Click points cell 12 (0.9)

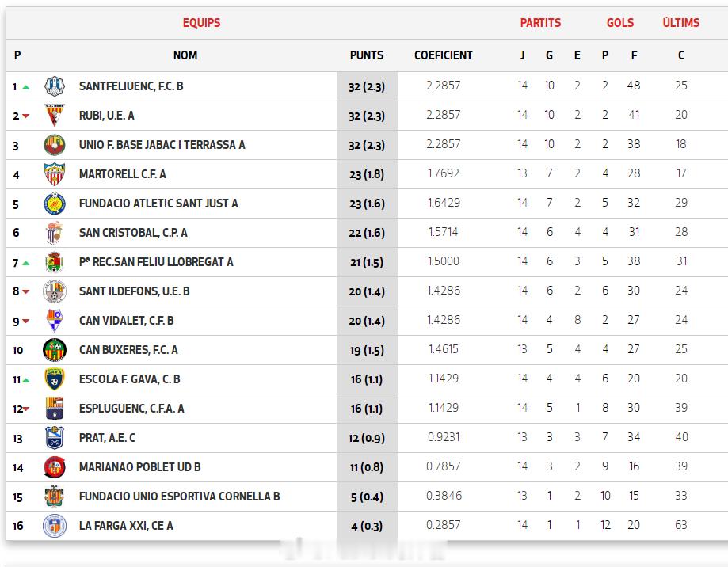(367, 438)
